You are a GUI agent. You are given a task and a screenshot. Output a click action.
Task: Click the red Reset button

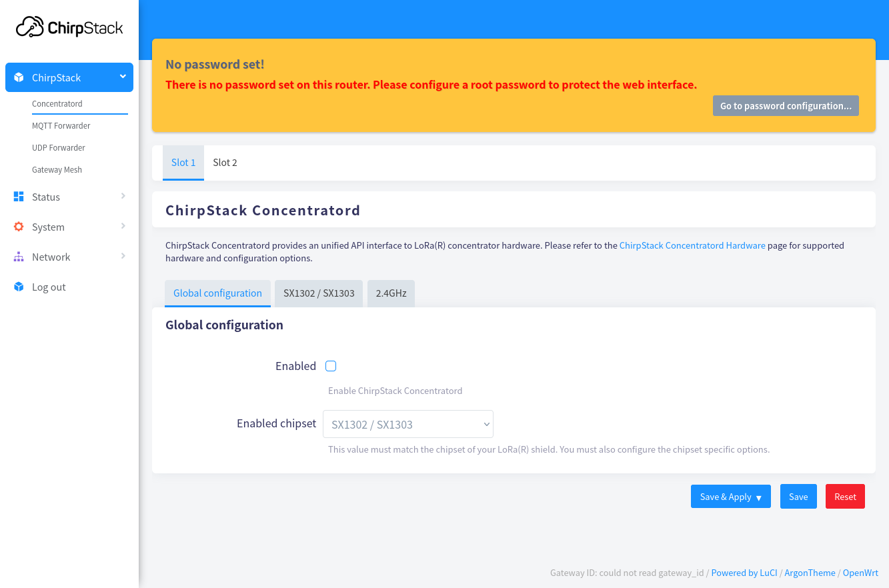[845, 497]
